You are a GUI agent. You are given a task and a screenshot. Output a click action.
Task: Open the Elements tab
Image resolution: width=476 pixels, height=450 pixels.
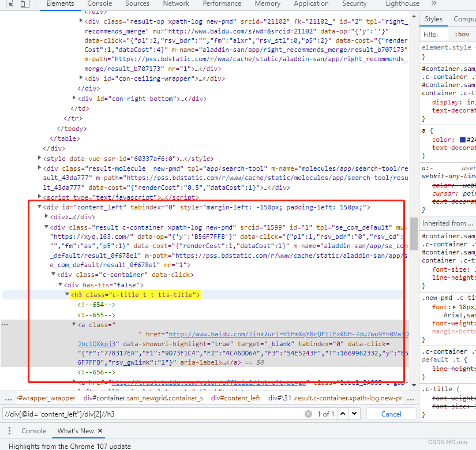tap(60, 3)
